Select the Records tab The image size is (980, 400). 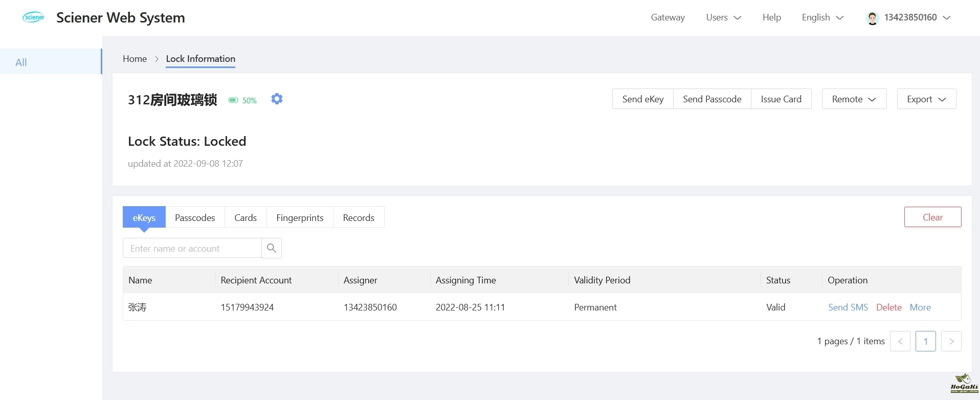tap(359, 217)
